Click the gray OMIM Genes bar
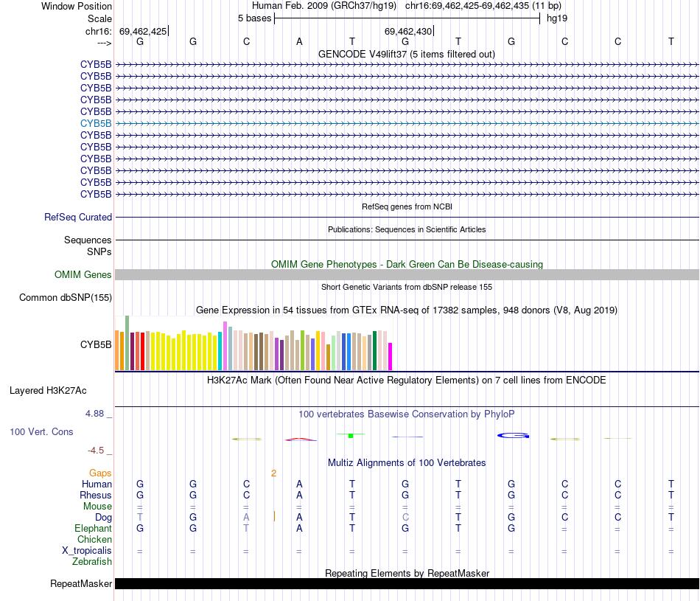This screenshot has width=700, height=601. (407, 275)
